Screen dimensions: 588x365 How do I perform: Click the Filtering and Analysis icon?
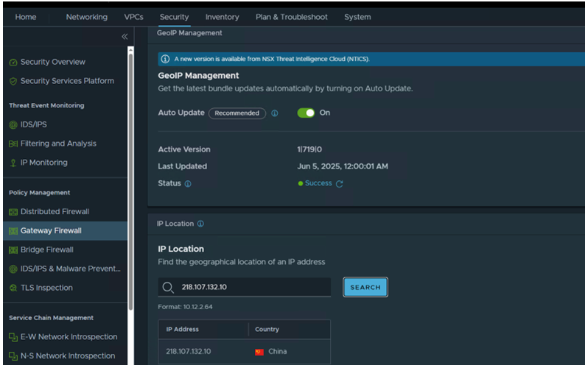[x=13, y=144]
